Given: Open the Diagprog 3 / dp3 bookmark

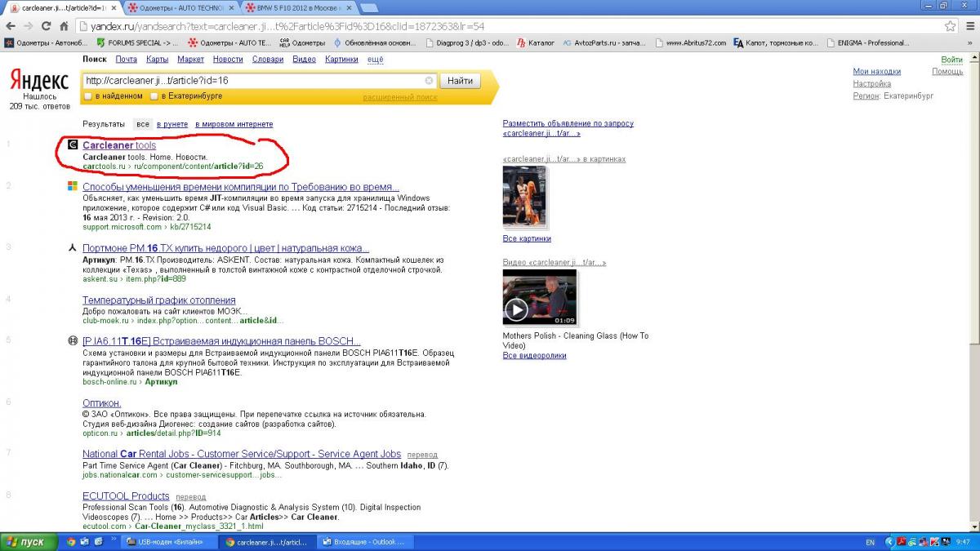Looking at the screenshot, I should tap(466, 42).
